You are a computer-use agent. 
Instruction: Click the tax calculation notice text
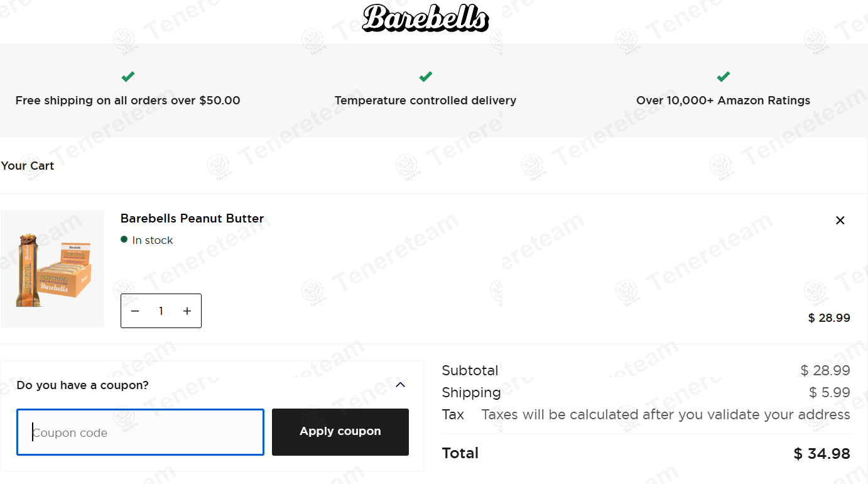click(x=666, y=415)
